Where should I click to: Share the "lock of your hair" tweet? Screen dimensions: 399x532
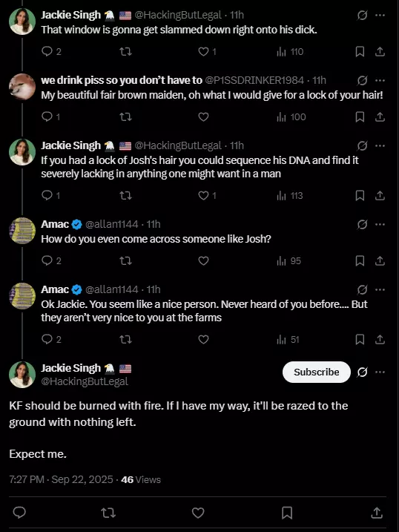[x=380, y=116]
